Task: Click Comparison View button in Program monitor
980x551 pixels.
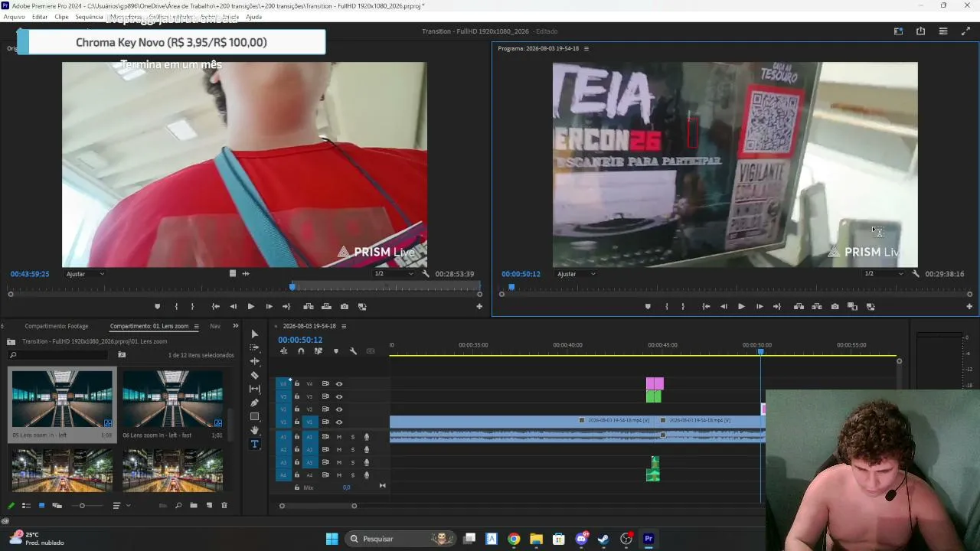Action: point(852,307)
